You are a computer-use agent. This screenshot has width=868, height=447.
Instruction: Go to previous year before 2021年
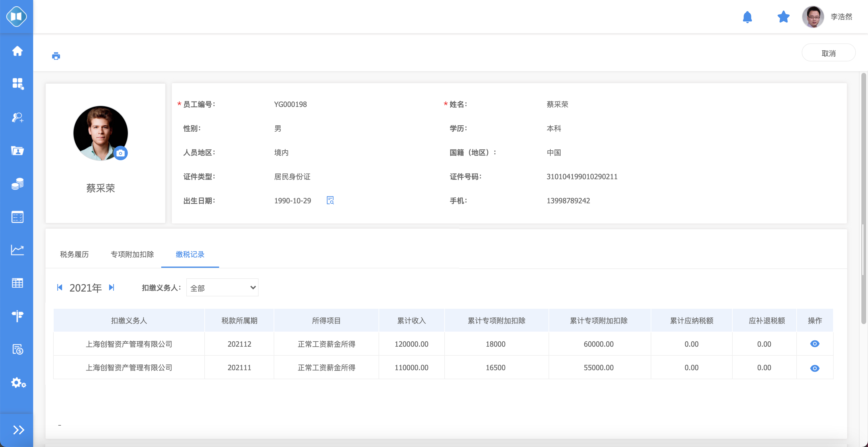pyautogui.click(x=60, y=287)
